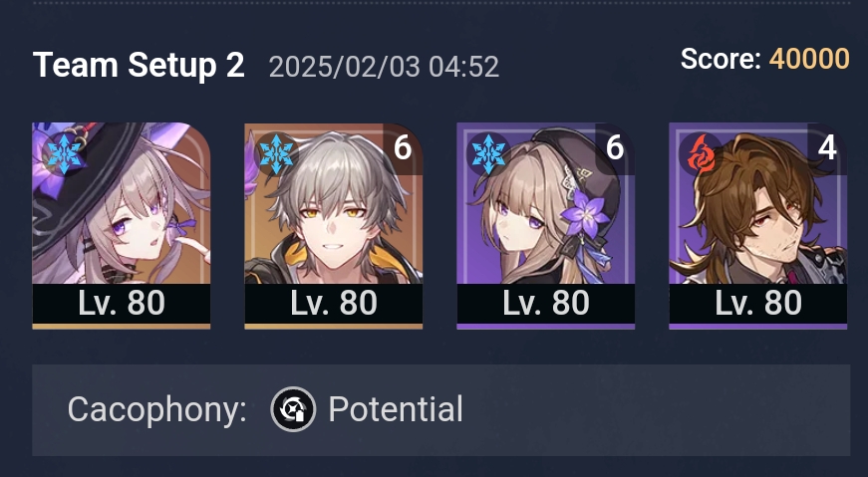Click the eidolon 4 badge on the brown-haired character
This screenshot has height=477, width=868.
click(826, 148)
